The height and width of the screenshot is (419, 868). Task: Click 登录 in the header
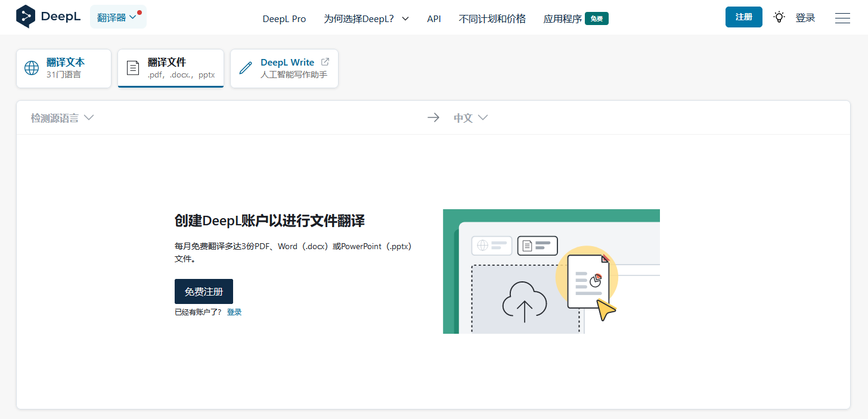click(805, 18)
